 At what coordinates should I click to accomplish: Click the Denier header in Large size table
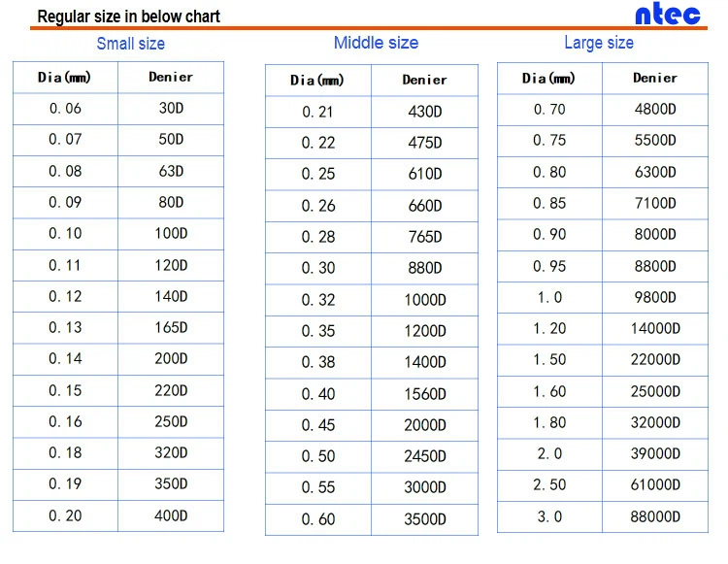coord(655,78)
